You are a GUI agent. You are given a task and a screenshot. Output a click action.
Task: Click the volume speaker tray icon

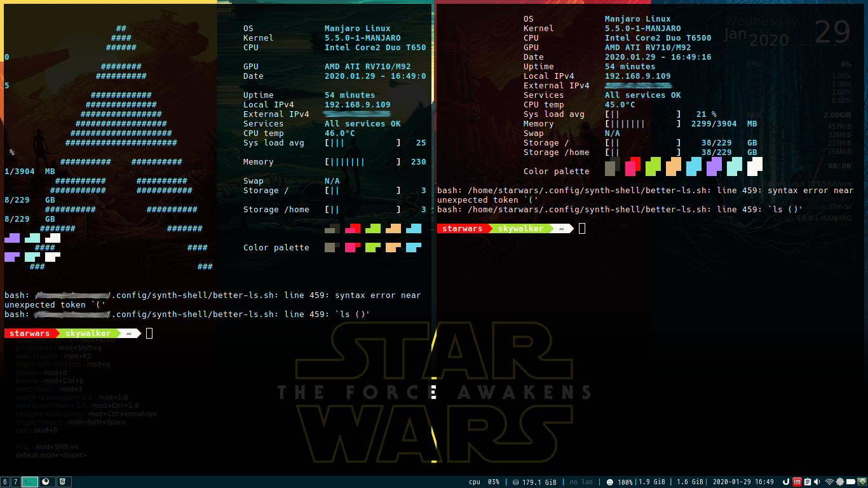pos(817,482)
